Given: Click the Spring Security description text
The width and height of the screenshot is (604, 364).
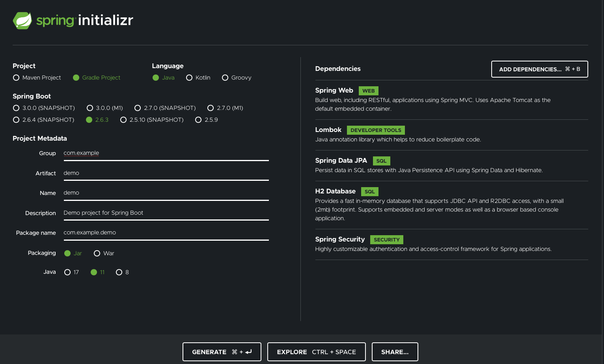Looking at the screenshot, I should tap(433, 249).
